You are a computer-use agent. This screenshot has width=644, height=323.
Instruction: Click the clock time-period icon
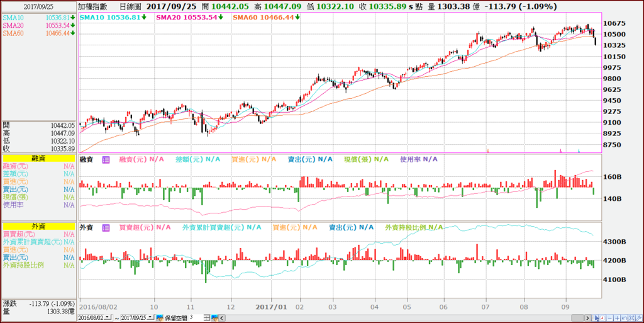(602, 318)
